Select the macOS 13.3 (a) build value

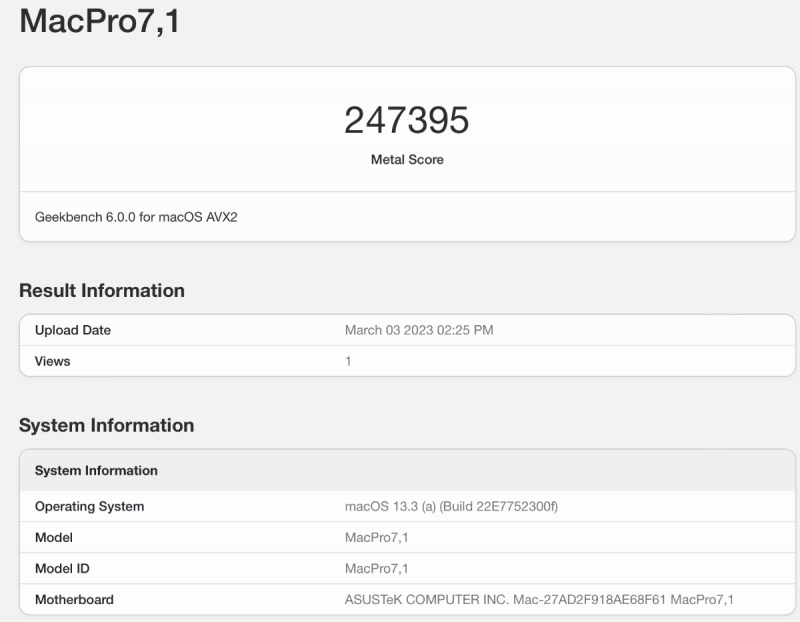451,507
